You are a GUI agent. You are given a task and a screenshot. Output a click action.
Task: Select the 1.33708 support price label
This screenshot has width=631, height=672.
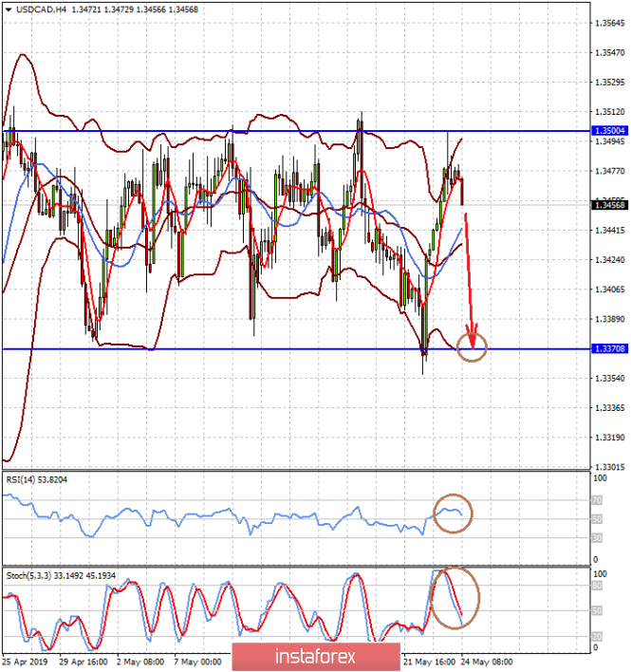pos(610,349)
